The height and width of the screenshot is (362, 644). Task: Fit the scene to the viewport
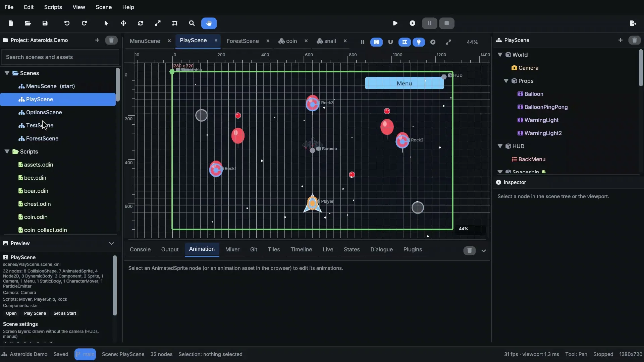pyautogui.click(x=448, y=42)
